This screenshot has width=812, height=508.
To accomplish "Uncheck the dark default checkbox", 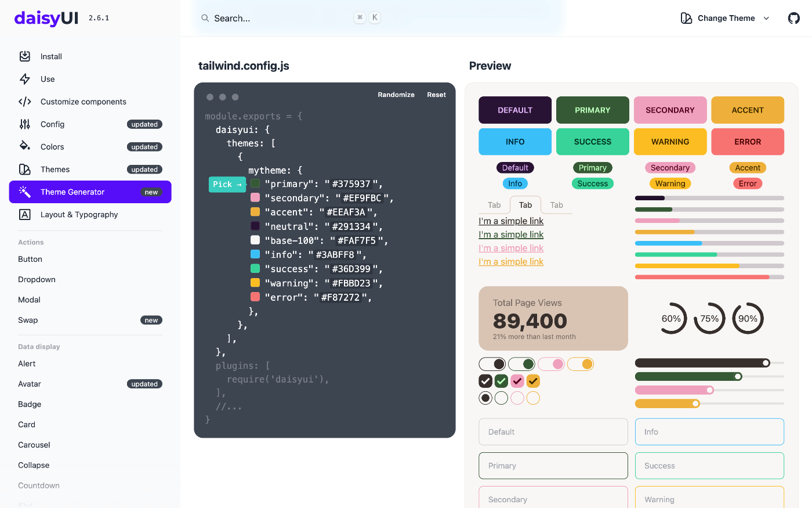I will pyautogui.click(x=485, y=381).
